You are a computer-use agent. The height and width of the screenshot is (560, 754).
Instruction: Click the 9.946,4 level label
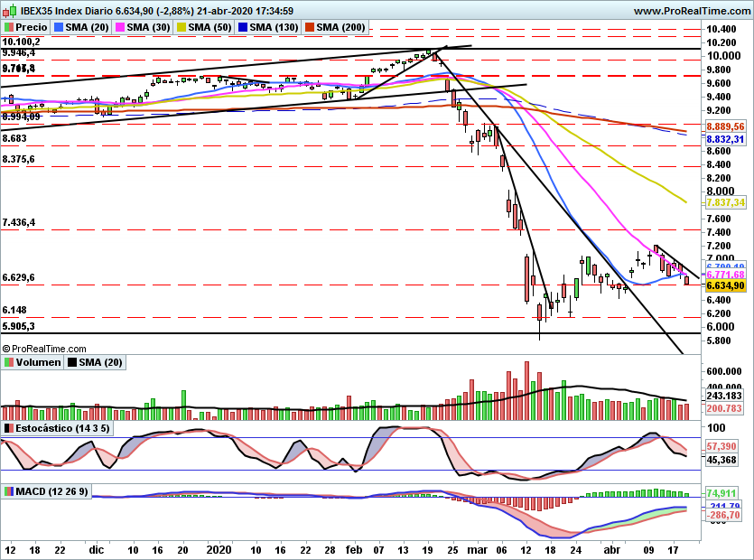pyautogui.click(x=18, y=52)
